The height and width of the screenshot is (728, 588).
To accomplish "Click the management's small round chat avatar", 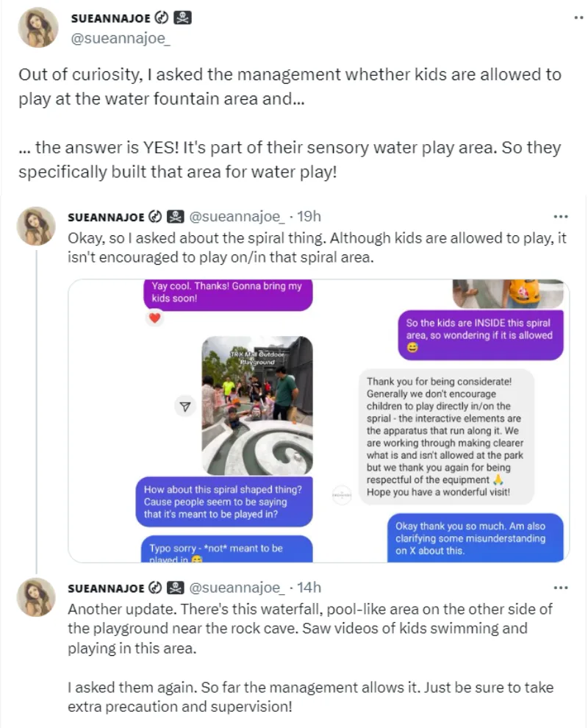I will (x=342, y=494).
